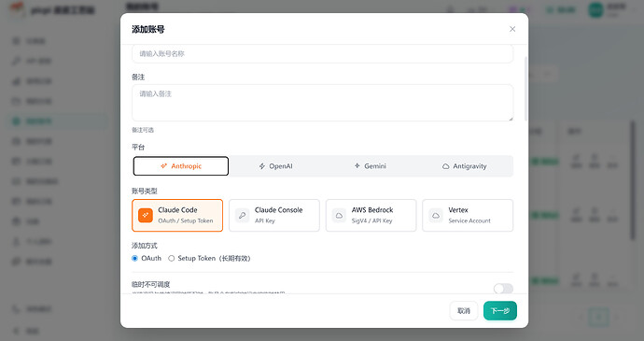Switch platform to OpenAI
The image size is (644, 341).
click(x=275, y=166)
